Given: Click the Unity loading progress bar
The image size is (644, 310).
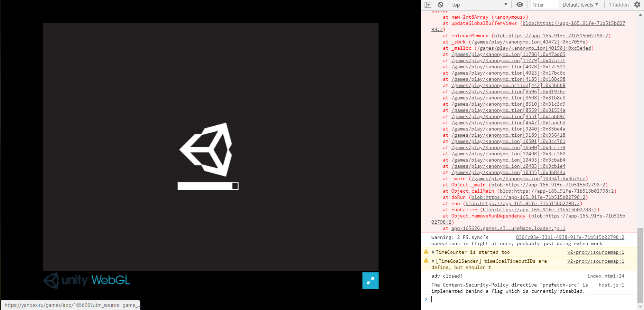Looking at the screenshot, I should click(208, 186).
